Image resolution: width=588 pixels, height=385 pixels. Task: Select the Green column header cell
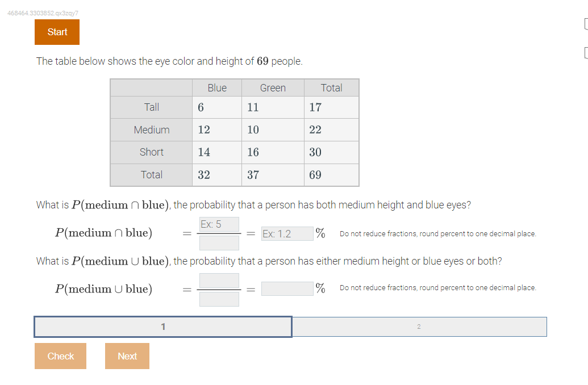pos(273,87)
